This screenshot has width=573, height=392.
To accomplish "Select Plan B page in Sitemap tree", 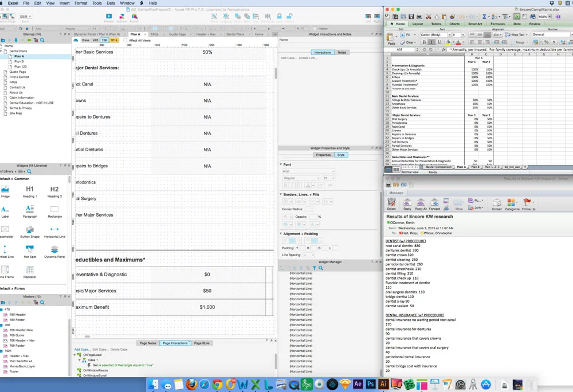I will pos(19,61).
